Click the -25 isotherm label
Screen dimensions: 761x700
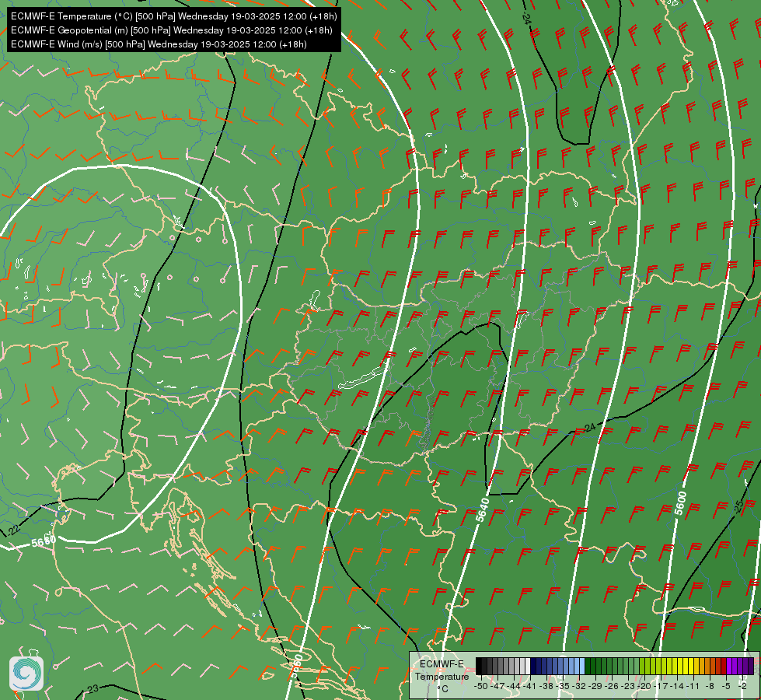(x=738, y=506)
